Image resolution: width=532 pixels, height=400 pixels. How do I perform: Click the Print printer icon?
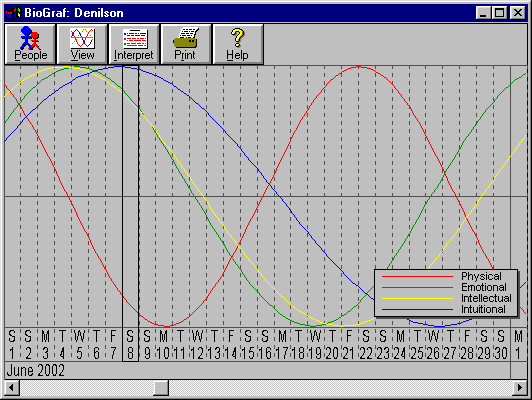tap(186, 38)
